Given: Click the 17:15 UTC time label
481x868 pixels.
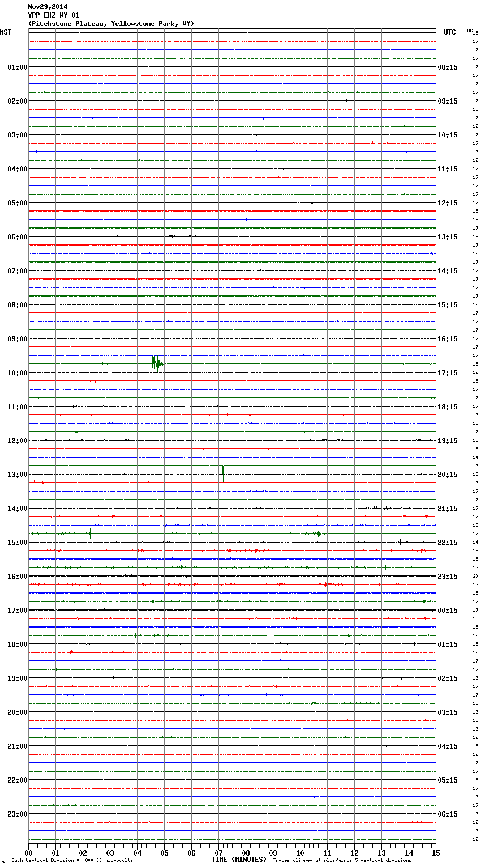Looking at the screenshot, I should coord(448,373).
